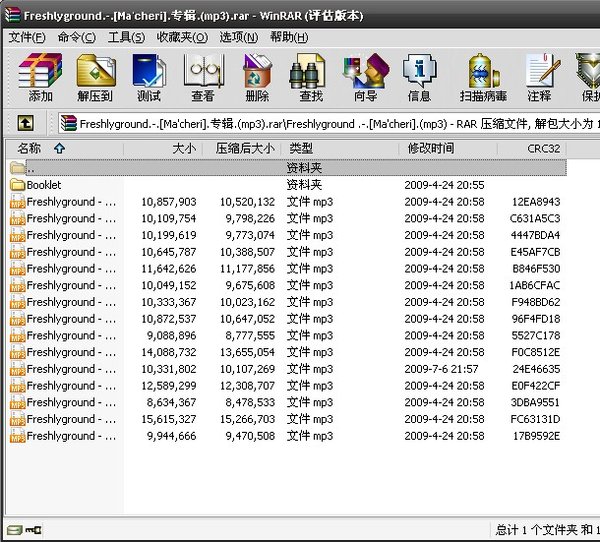The width and height of the screenshot is (600, 542).
Task: Click the status bar total count text
Action: point(547,530)
